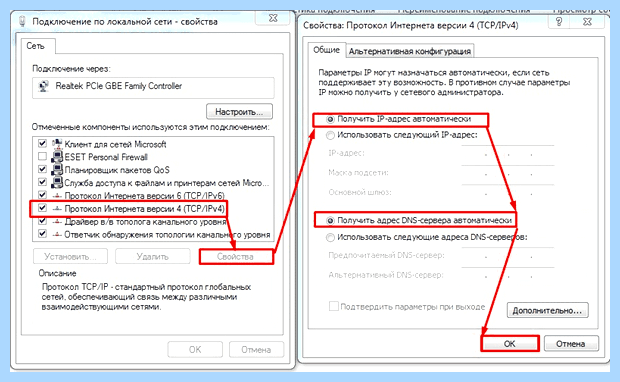Switch to Альтернативная конфигурация tab
Viewport: 620px width, 382px height.
tap(410, 51)
